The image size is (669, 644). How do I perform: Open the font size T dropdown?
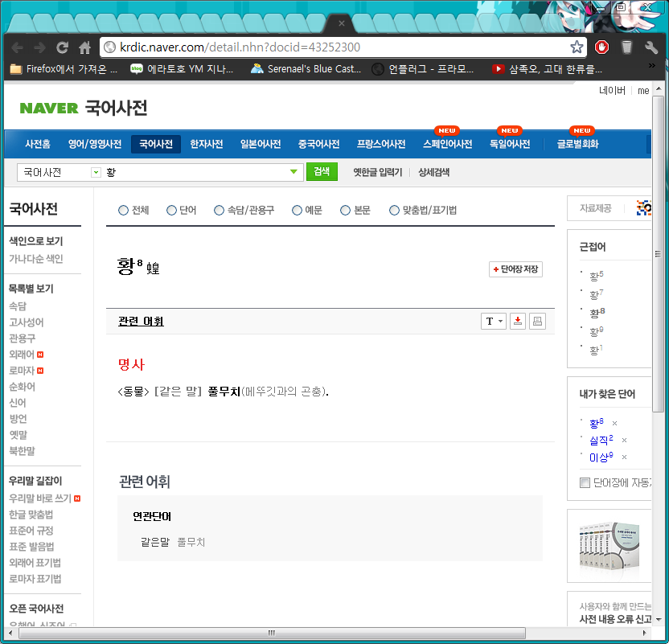point(494,321)
